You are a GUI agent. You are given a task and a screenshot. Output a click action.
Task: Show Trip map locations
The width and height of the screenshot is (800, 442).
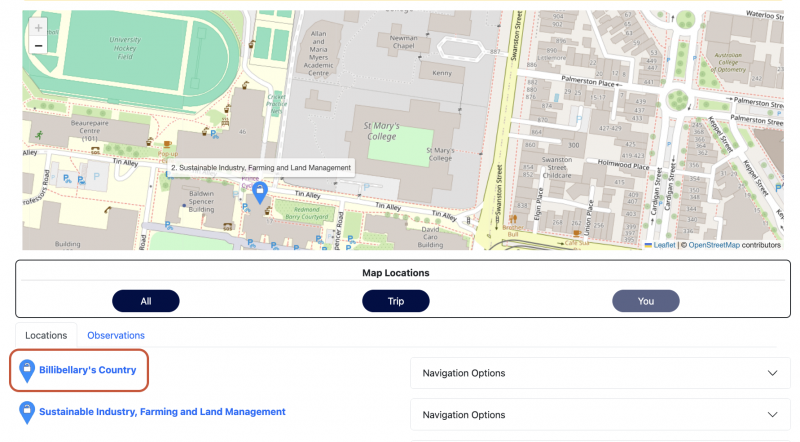pos(395,301)
